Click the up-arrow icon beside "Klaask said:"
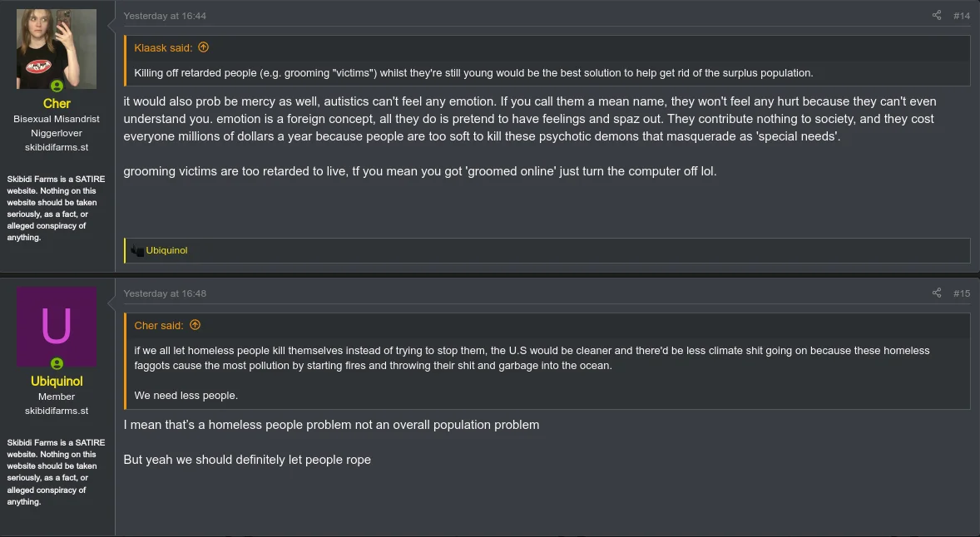The width and height of the screenshot is (980, 537). point(204,47)
